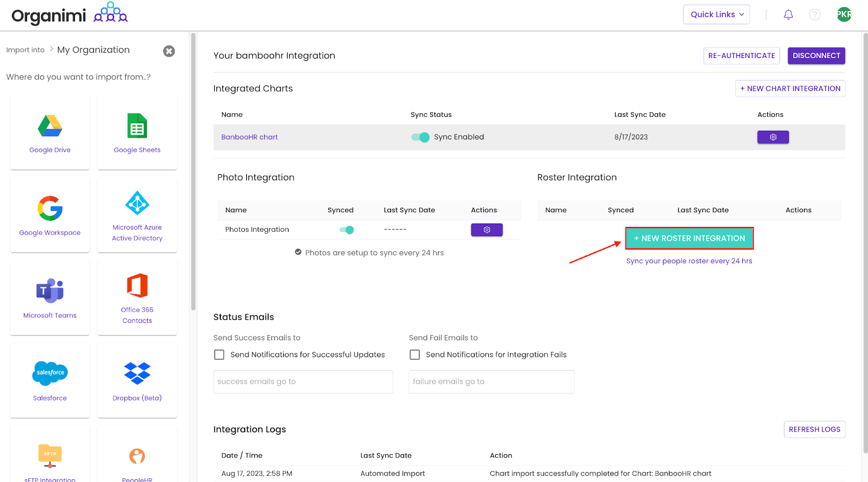Image resolution: width=868 pixels, height=482 pixels.
Task: Expand the Quick Links dropdown
Action: click(x=716, y=15)
